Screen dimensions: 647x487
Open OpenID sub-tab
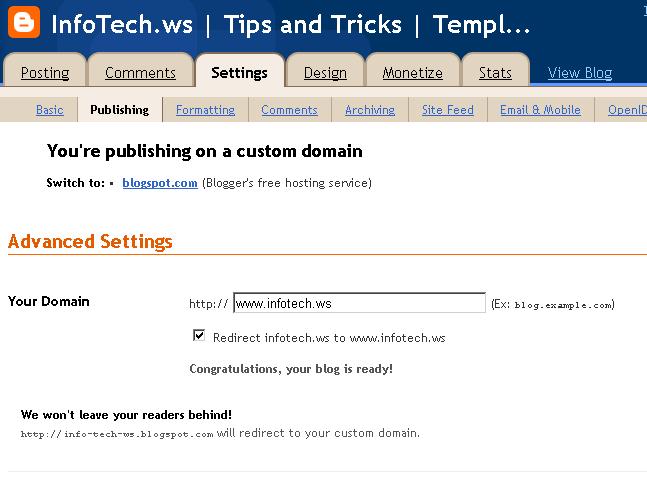click(627, 110)
